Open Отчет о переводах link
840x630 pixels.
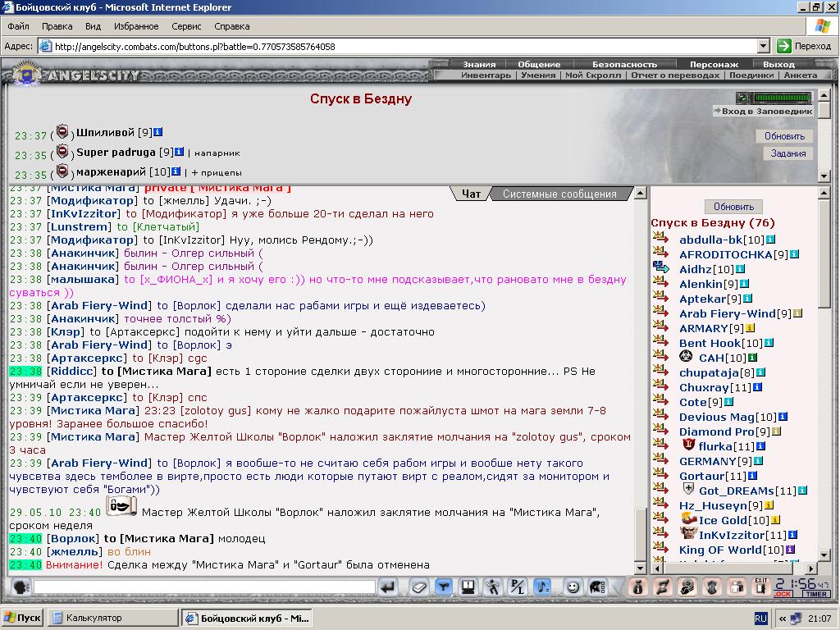[675, 75]
